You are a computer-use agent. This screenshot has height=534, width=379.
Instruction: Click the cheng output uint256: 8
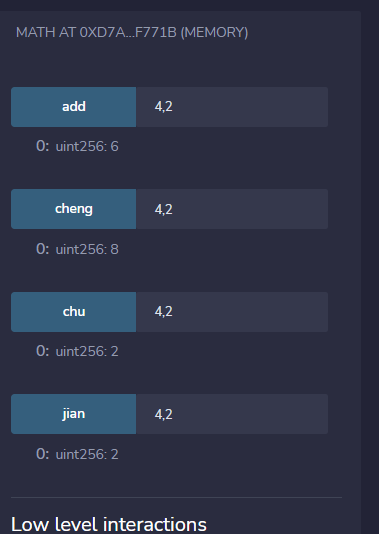87,249
